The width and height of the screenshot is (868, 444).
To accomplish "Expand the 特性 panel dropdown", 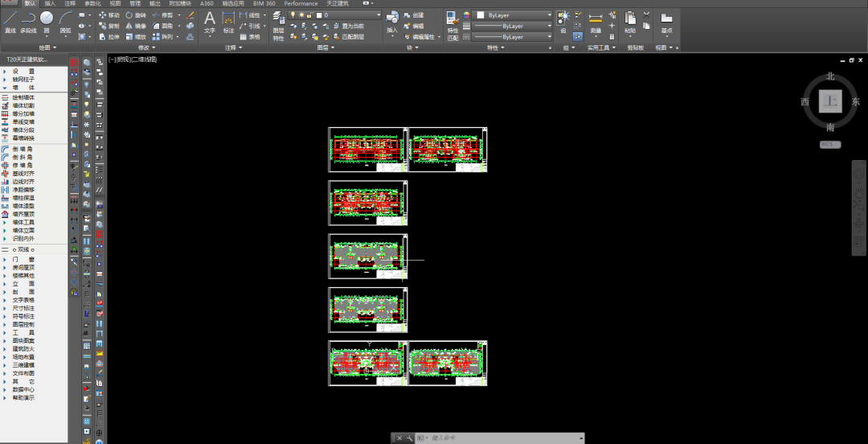I will point(495,48).
